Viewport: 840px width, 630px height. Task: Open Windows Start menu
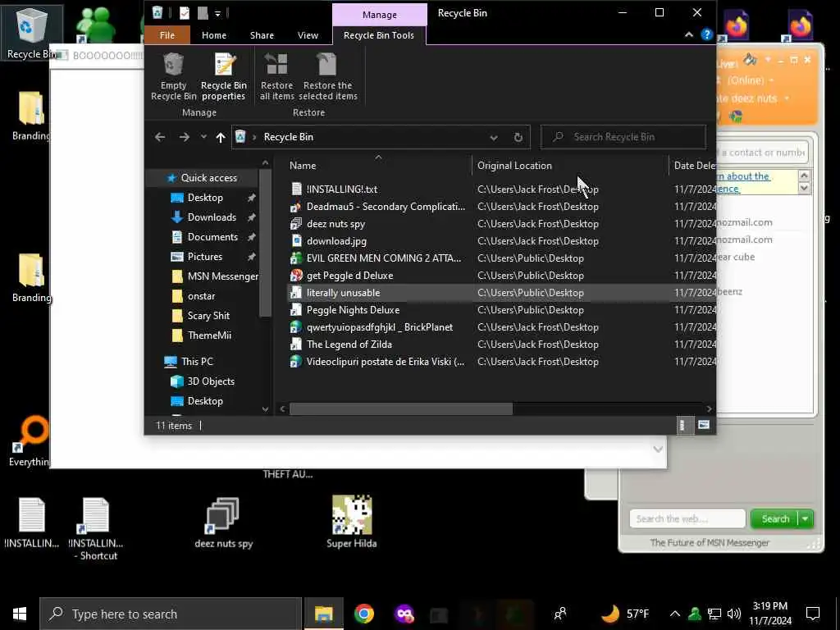pos(20,614)
